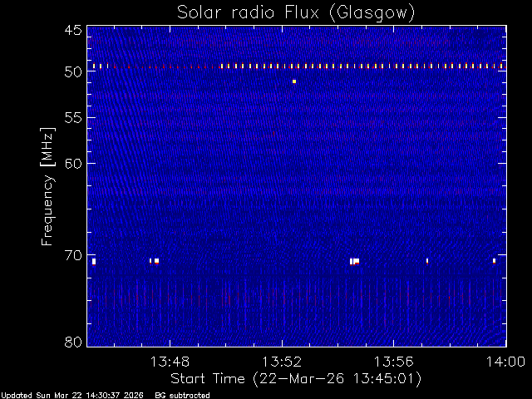The image size is (532, 399).
Task: Select the 50 MHz frequency axis label
Action: 73,72
